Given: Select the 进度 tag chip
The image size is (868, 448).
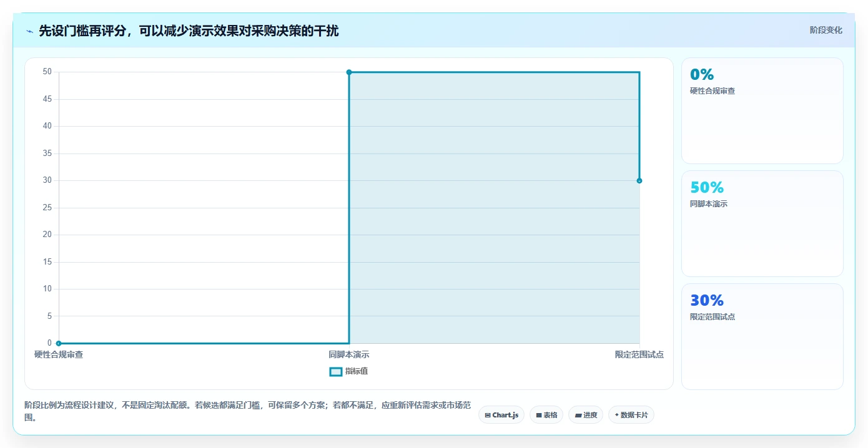Looking at the screenshot, I should [586, 415].
